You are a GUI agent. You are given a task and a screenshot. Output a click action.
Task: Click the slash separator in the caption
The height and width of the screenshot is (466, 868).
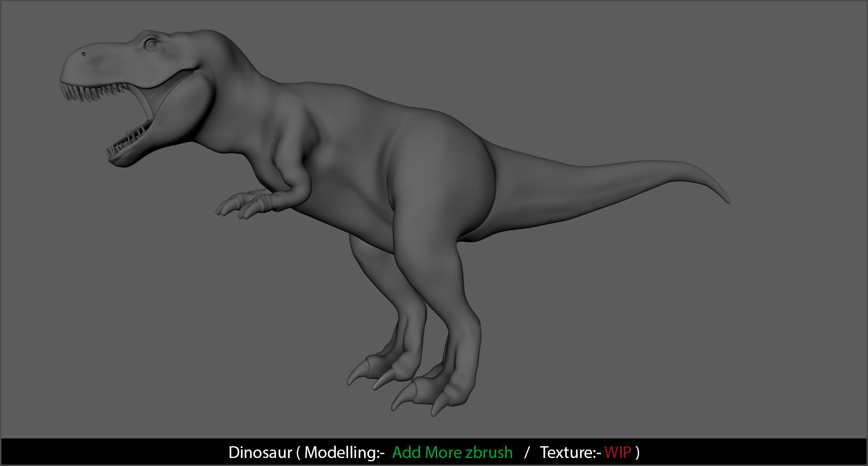click(x=525, y=452)
